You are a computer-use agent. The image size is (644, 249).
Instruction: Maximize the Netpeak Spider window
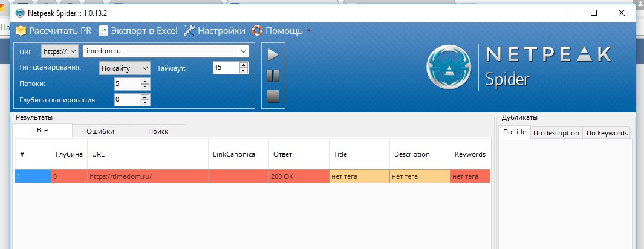[593, 13]
